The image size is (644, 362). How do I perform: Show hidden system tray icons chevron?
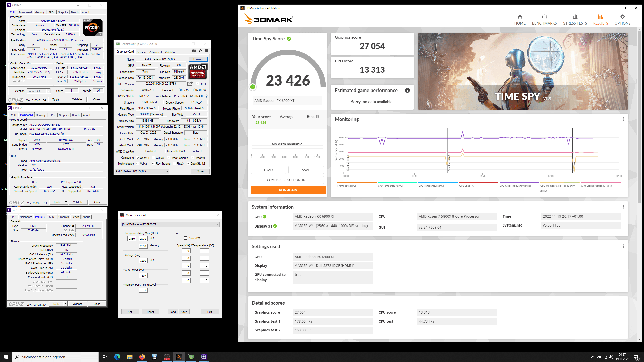coord(593,357)
